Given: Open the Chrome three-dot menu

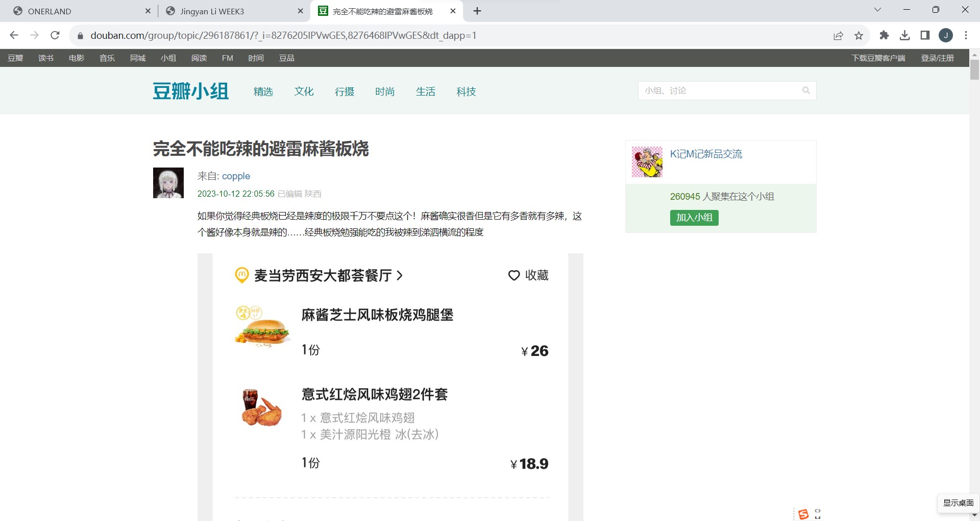Looking at the screenshot, I should [966, 35].
